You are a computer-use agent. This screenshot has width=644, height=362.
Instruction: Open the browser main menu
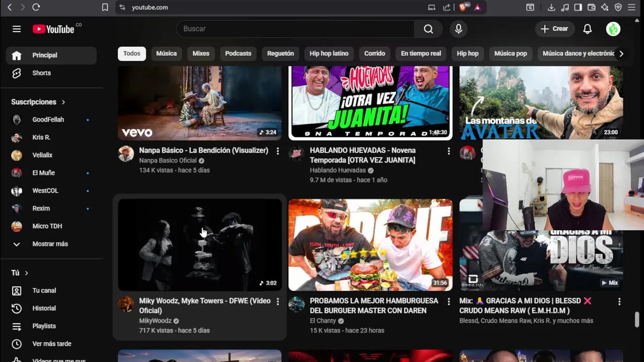coord(631,7)
